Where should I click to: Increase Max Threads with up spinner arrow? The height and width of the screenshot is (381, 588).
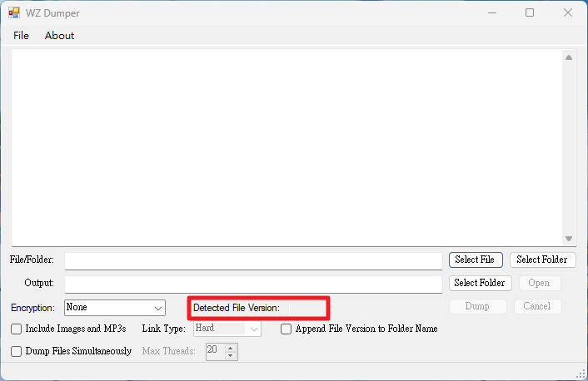point(231,349)
